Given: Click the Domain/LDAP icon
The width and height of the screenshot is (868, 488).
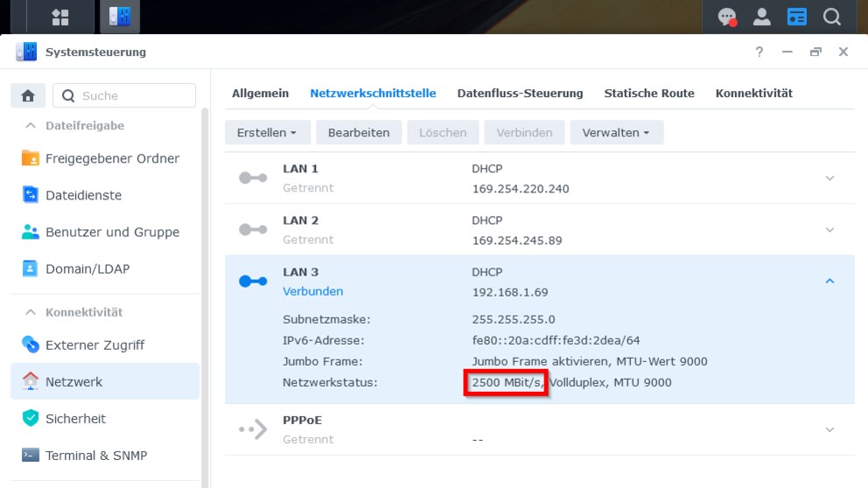Looking at the screenshot, I should pos(30,268).
